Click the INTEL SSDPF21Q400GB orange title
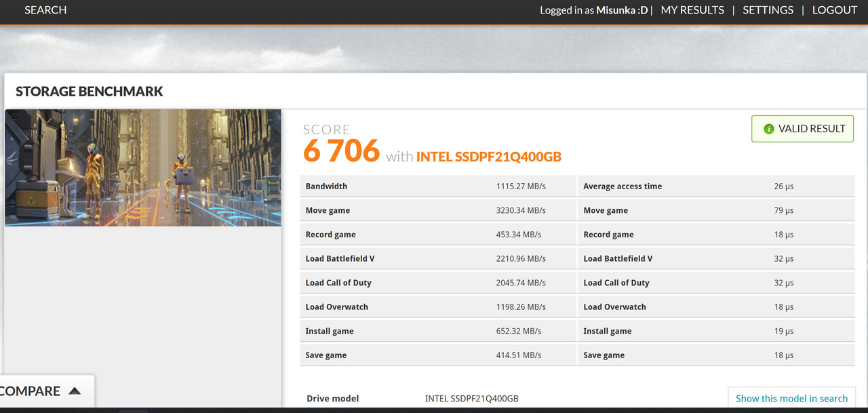 pos(489,157)
